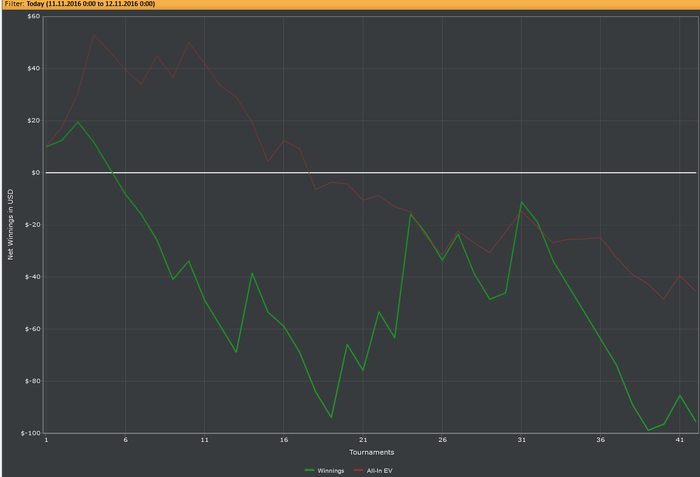Click the $-20 y-axis label
Viewport: 700px width, 477px height.
[32, 225]
